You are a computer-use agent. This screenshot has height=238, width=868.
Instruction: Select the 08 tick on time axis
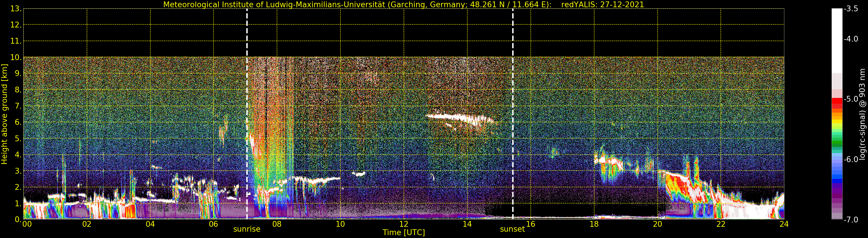pyautogui.click(x=277, y=224)
